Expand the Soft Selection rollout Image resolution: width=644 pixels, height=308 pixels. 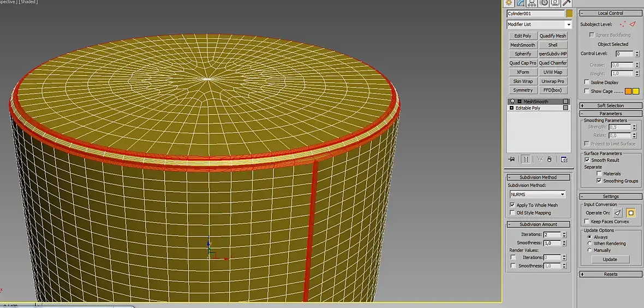[610, 106]
